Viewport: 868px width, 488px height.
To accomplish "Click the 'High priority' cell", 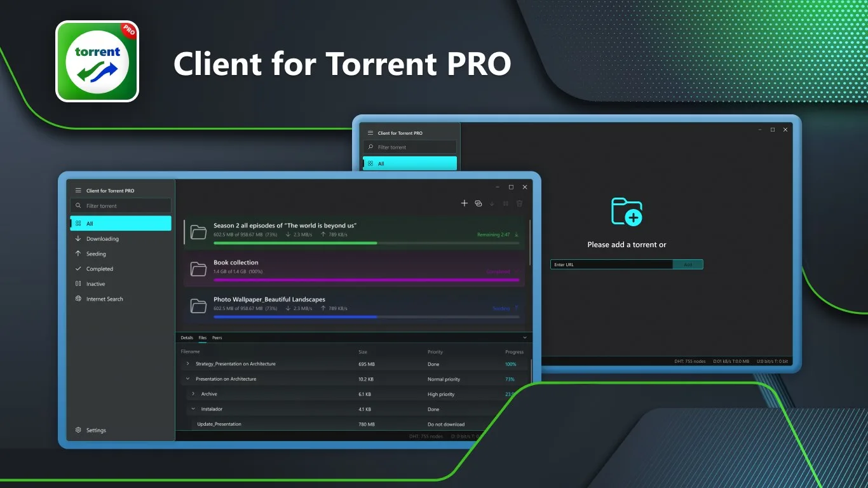I will 441,395.
